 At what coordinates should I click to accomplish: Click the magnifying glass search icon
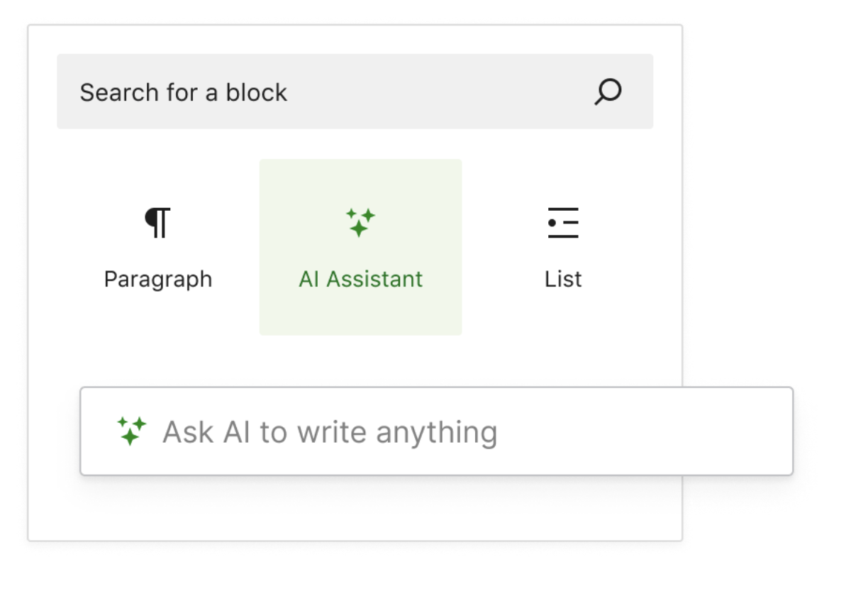tap(608, 92)
